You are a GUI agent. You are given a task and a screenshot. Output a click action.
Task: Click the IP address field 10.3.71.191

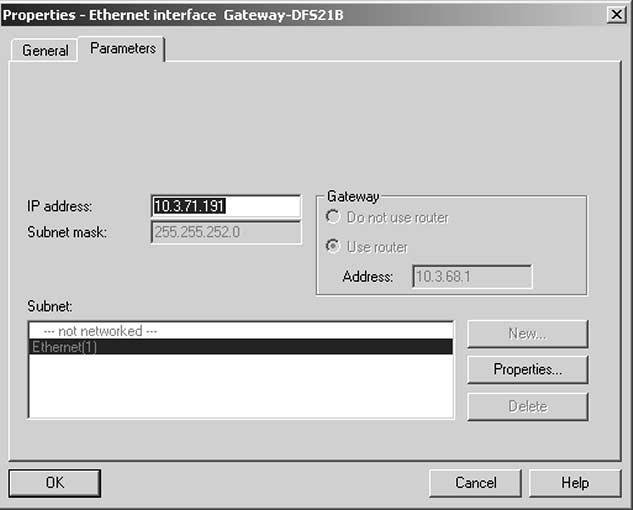(226, 206)
